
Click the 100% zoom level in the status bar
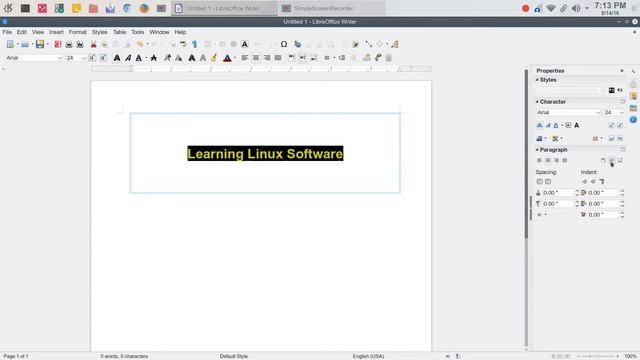tap(631, 356)
